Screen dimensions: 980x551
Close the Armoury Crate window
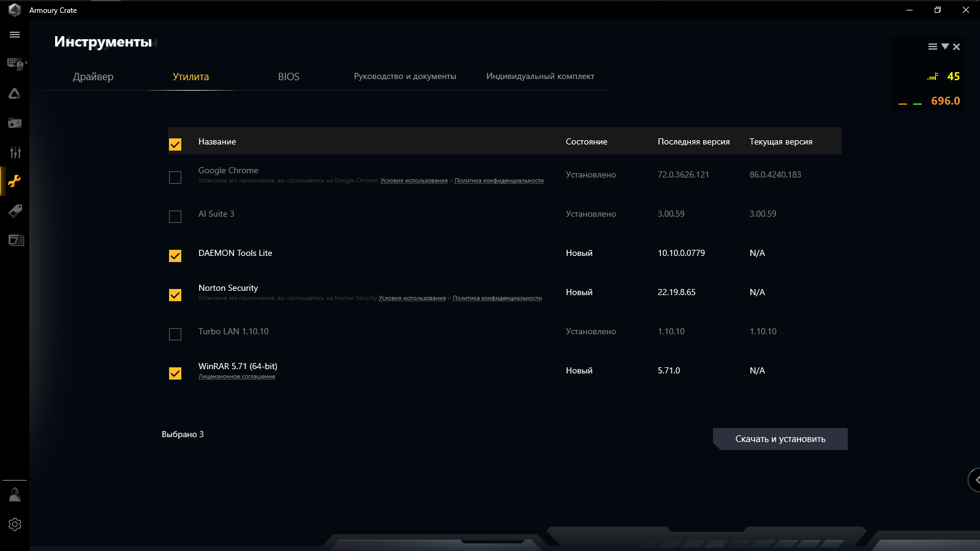tap(966, 10)
